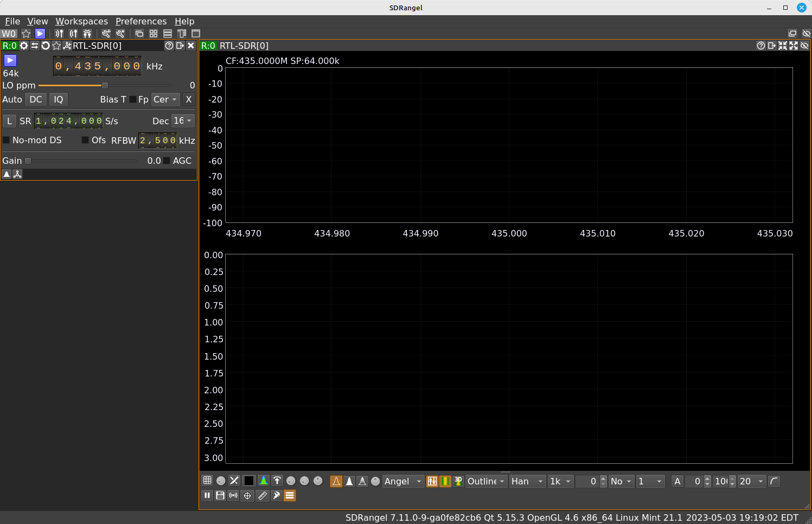Open Angel colormap dropdown
The height and width of the screenshot is (524, 812).
pyautogui.click(x=403, y=481)
